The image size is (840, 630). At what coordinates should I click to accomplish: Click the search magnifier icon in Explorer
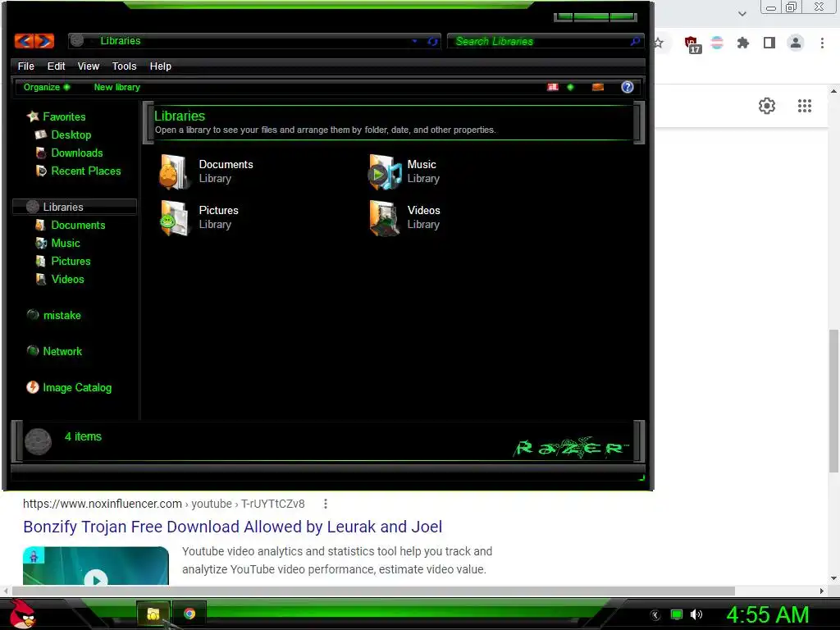(635, 41)
